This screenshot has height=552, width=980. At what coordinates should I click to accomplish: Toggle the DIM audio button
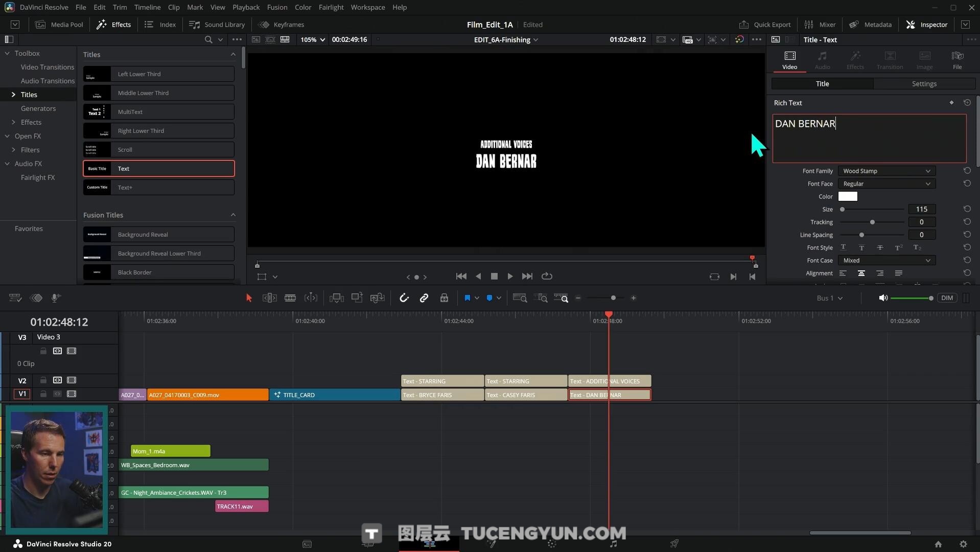point(947,298)
